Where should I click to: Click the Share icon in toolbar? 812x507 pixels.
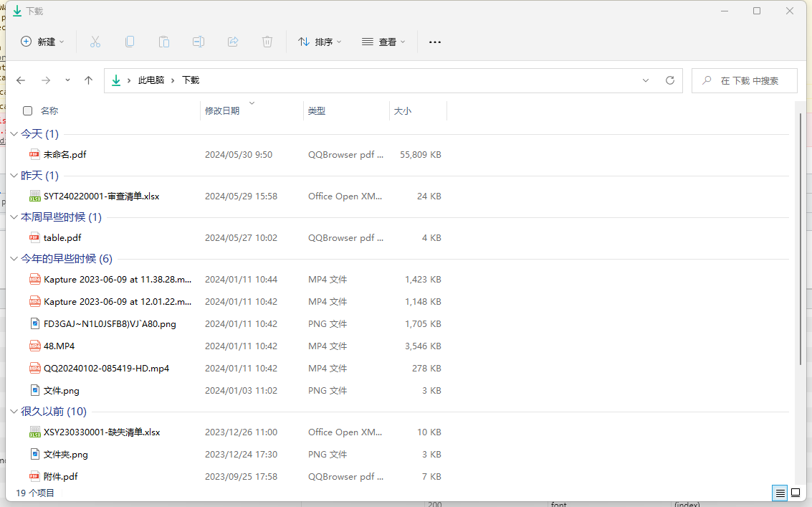tap(233, 42)
